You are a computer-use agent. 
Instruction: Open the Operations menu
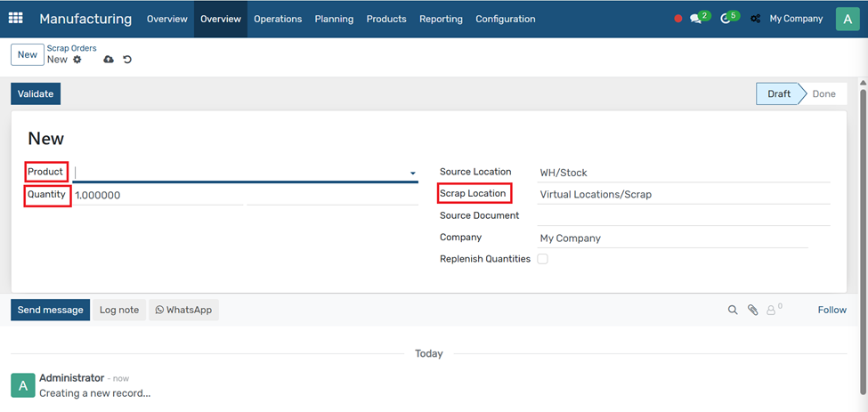pos(278,19)
